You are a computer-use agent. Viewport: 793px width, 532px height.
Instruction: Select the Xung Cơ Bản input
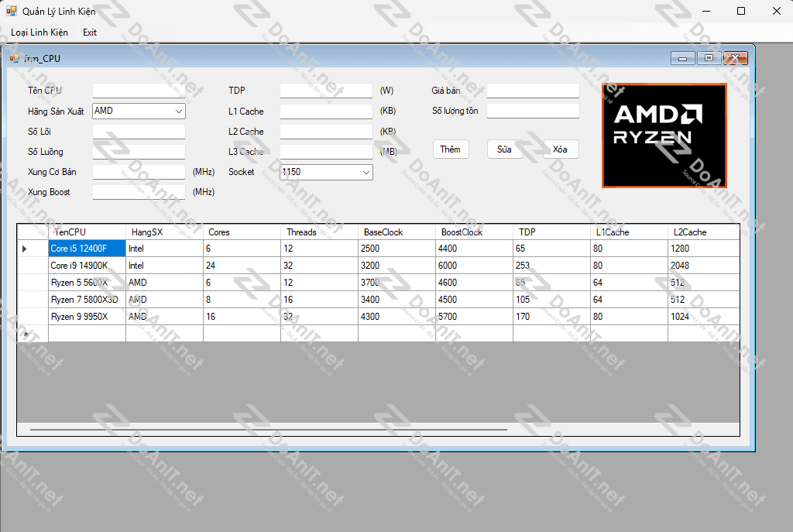[x=139, y=172]
